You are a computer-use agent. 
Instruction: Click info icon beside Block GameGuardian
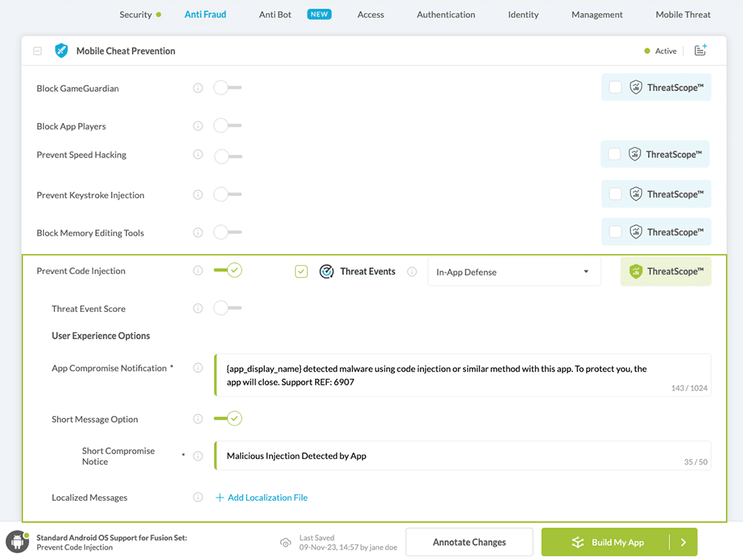[198, 88]
